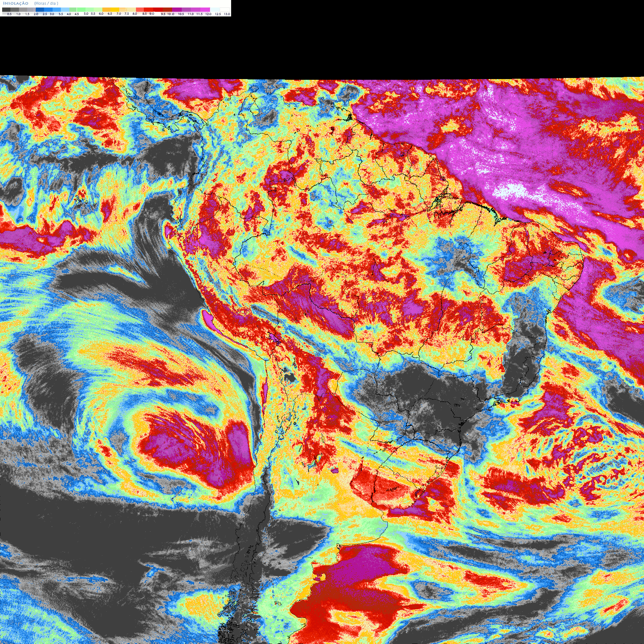Click the 4.5 legend value
The image size is (644, 644).
(77, 14)
